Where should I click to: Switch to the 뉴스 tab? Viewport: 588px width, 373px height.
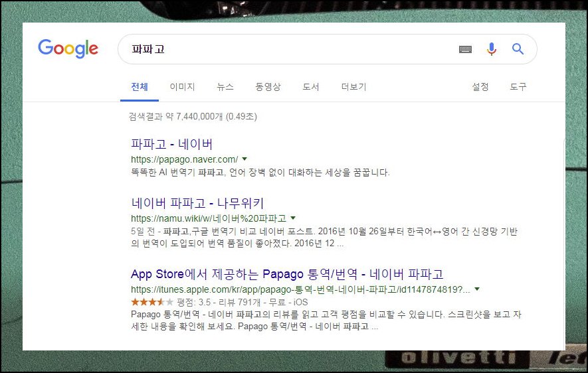pyautogui.click(x=225, y=87)
